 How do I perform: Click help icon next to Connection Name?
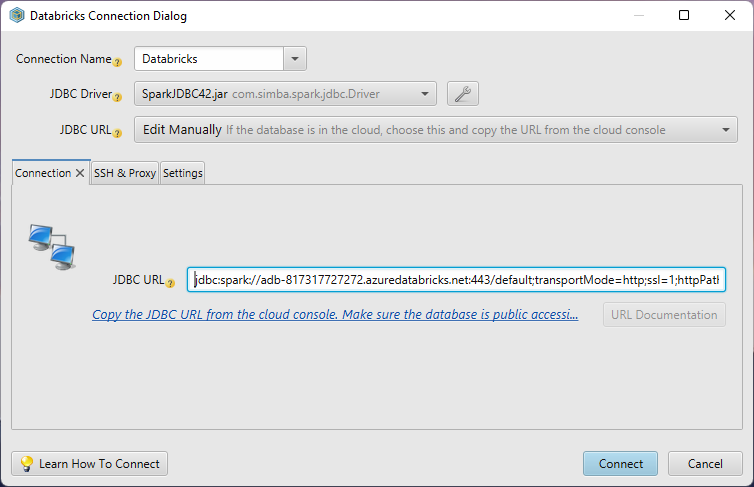[117, 62]
